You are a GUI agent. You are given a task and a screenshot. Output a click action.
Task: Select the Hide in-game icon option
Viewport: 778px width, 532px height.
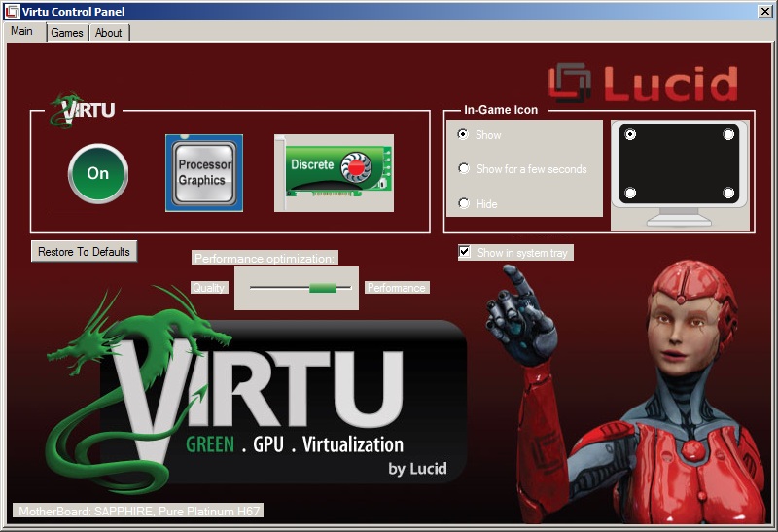[x=464, y=203]
